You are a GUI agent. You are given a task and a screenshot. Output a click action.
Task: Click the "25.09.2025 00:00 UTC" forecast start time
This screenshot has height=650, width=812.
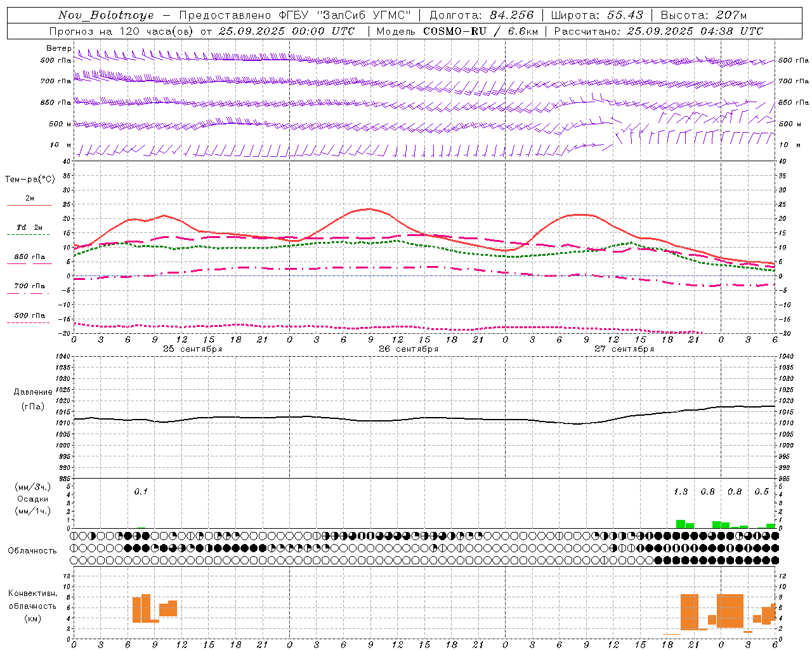coord(287,31)
